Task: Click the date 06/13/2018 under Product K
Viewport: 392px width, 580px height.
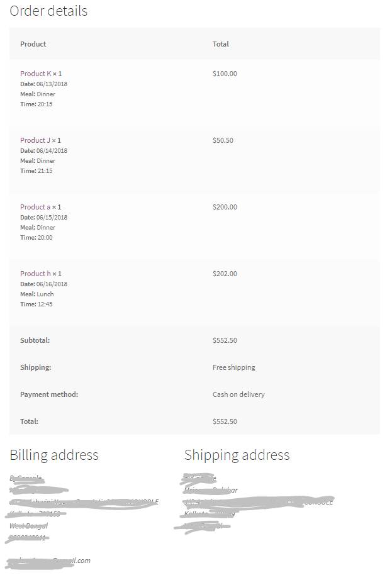Action: point(52,84)
